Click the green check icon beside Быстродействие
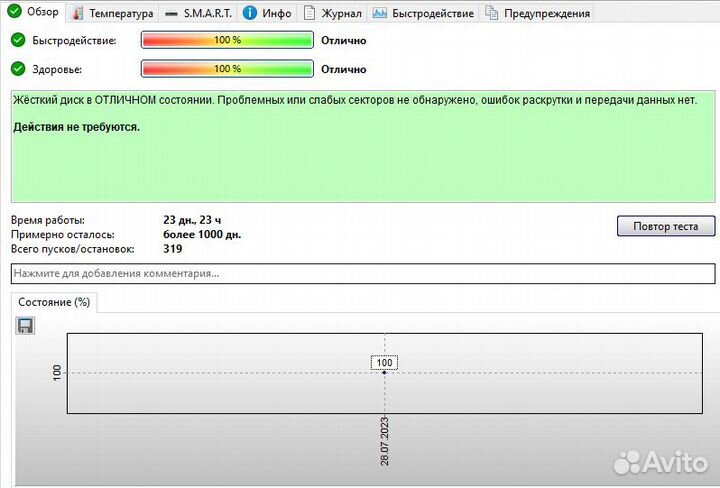 [x=18, y=40]
